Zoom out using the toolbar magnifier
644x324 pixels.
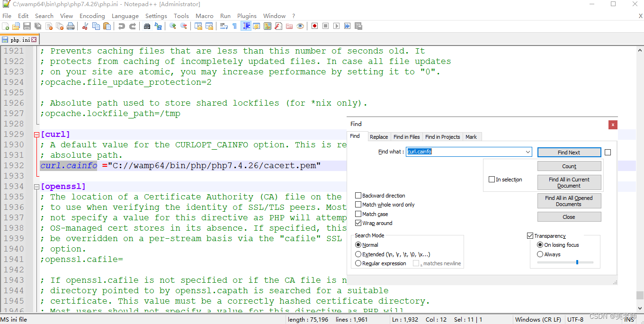tap(183, 26)
